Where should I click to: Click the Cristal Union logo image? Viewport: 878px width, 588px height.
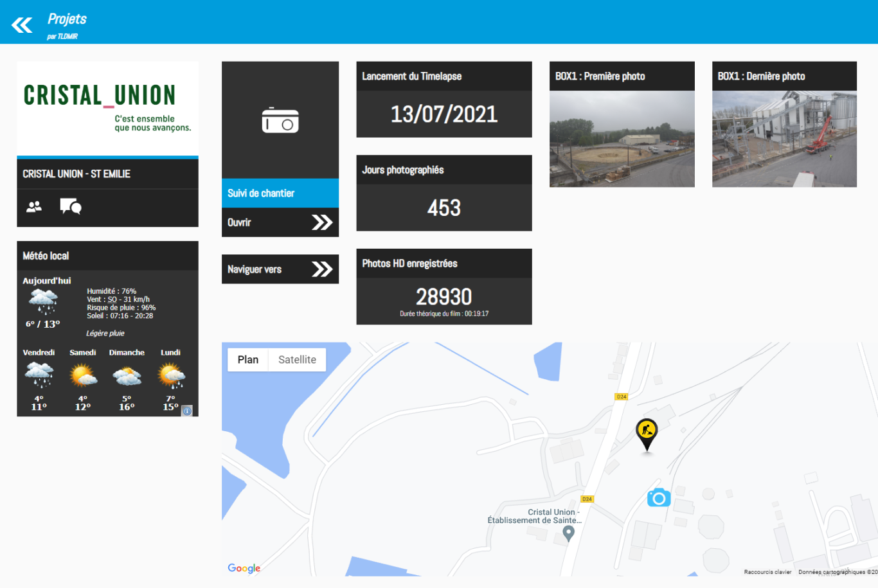(x=107, y=109)
